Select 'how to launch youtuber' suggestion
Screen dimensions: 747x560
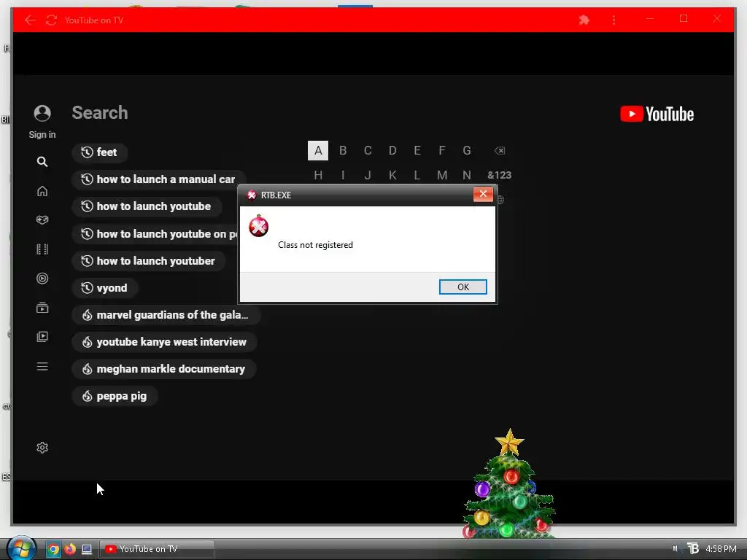(x=149, y=261)
